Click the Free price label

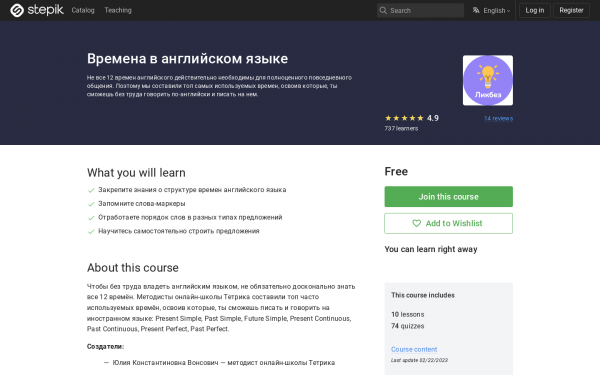396,171
